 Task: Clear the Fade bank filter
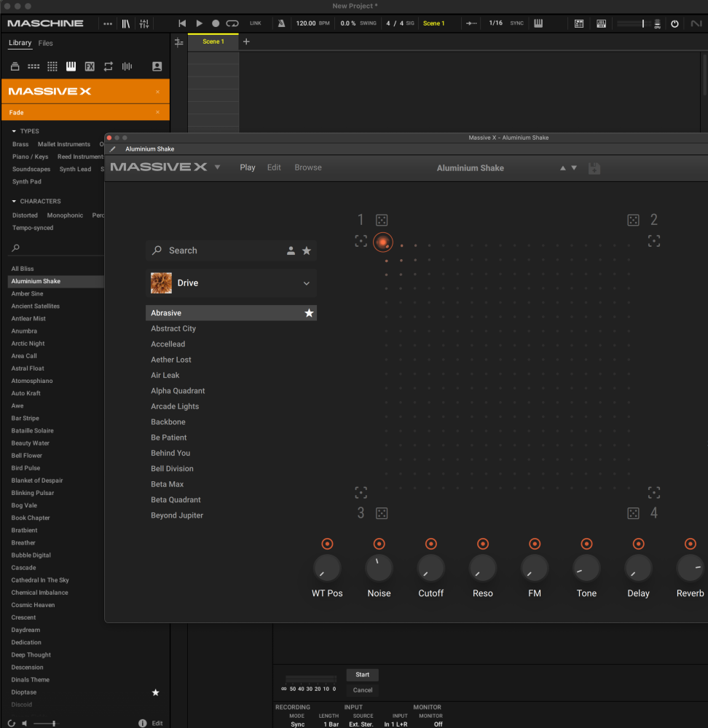pos(157,112)
